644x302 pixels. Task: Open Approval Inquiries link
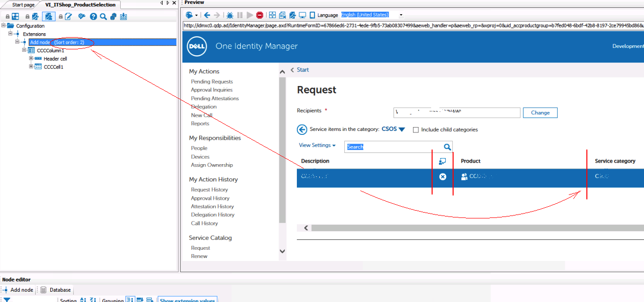click(212, 90)
